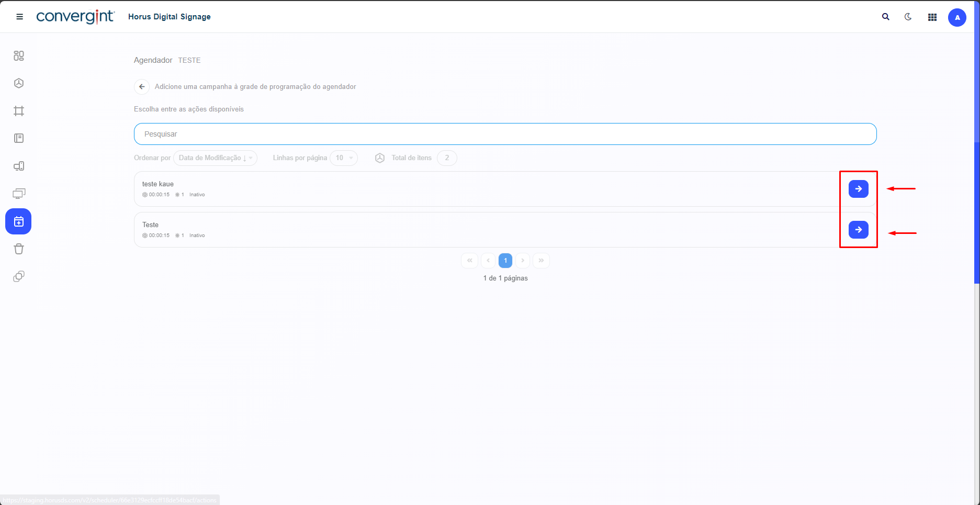980x505 pixels.
Task: Open the frame/crop layout icon in sidebar
Action: click(19, 111)
